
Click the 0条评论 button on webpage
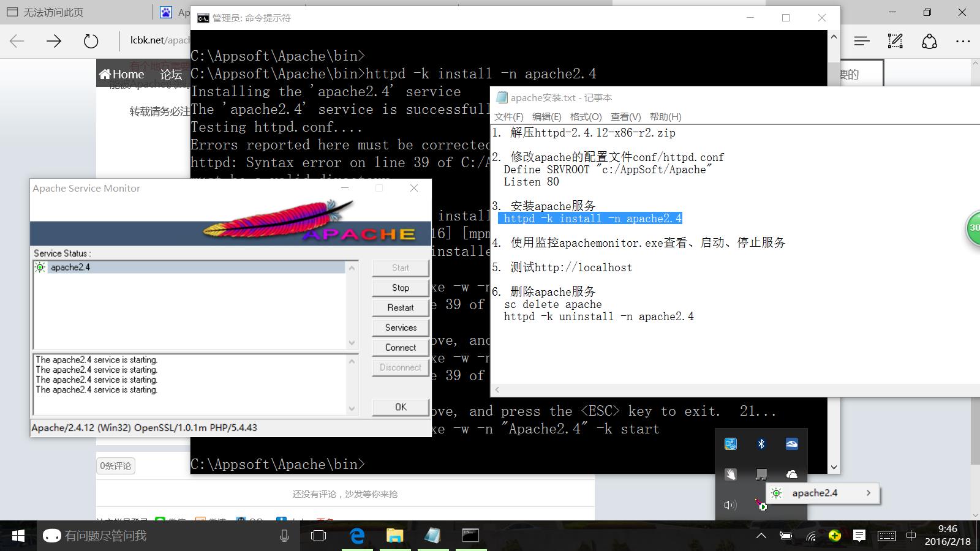coord(116,466)
